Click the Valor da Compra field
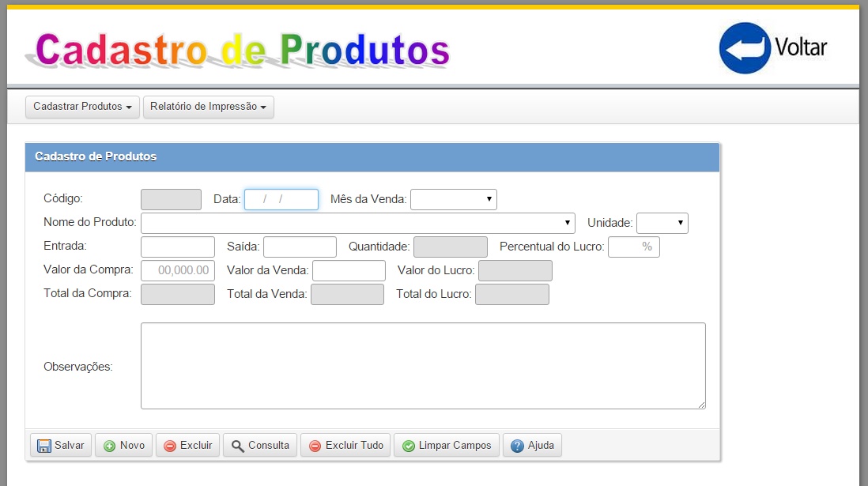868x486 pixels. [178, 270]
